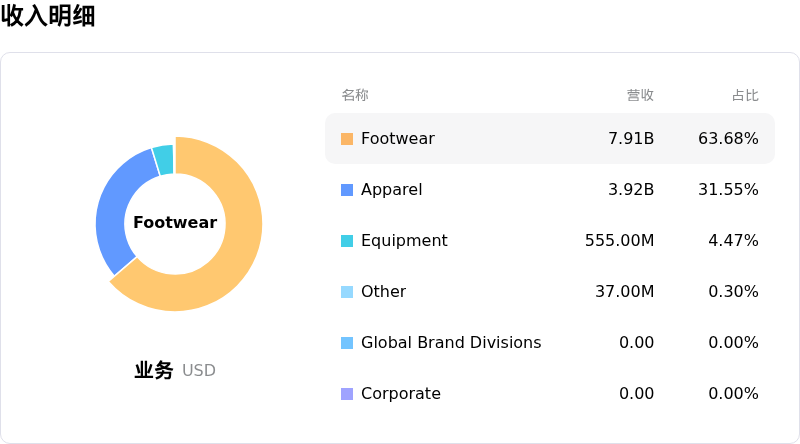Select the Equipment row name

[x=404, y=241]
